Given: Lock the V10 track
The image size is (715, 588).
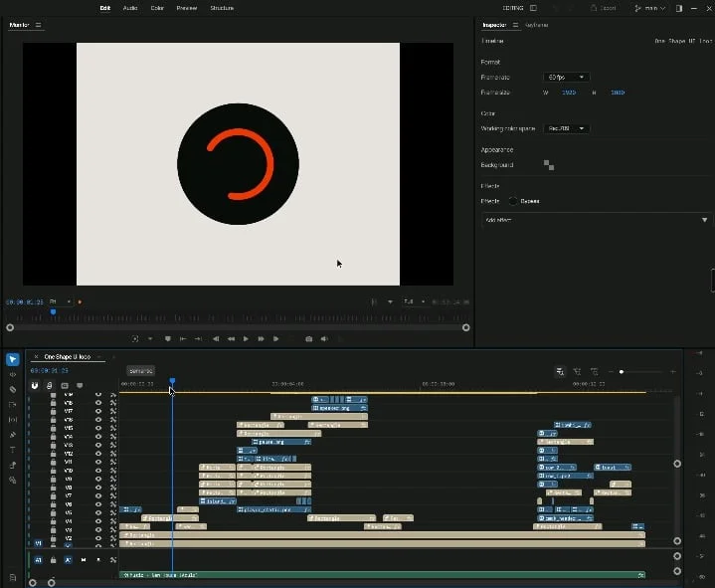Looking at the screenshot, I should tap(54, 471).
